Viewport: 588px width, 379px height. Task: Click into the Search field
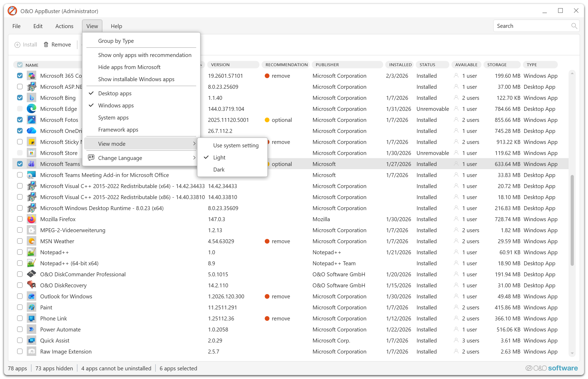pos(530,26)
